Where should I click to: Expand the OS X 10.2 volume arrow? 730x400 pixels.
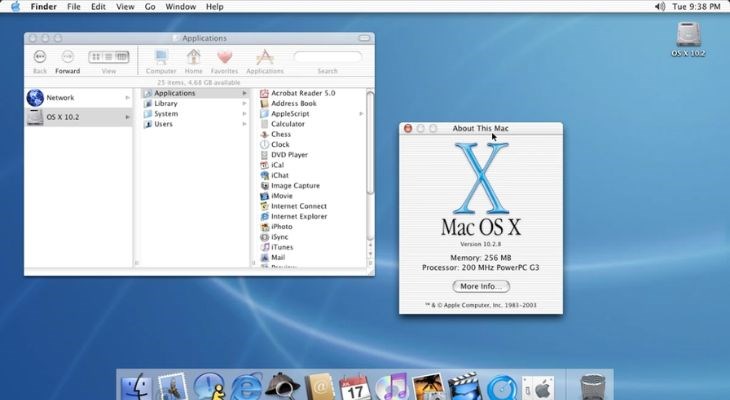[x=127, y=117]
